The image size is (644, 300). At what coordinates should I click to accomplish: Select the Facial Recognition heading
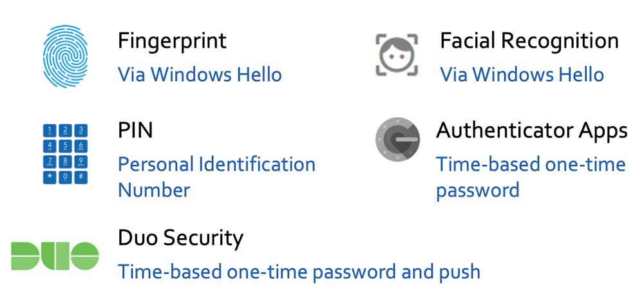[529, 41]
